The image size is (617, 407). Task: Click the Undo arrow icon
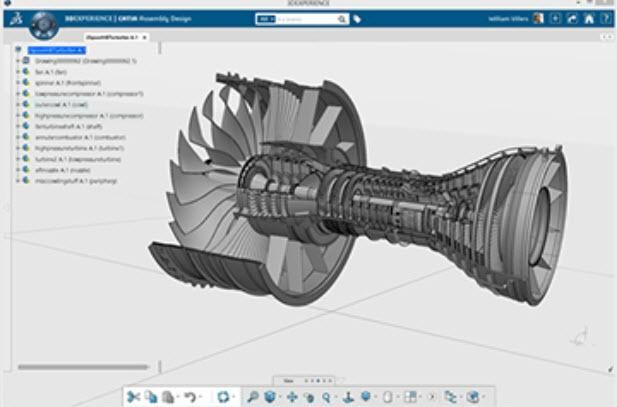[x=188, y=397]
